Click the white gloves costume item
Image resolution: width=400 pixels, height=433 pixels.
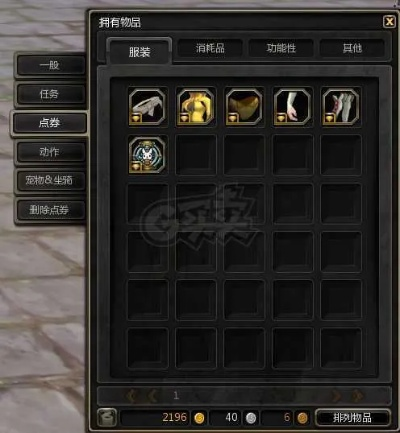(341, 107)
